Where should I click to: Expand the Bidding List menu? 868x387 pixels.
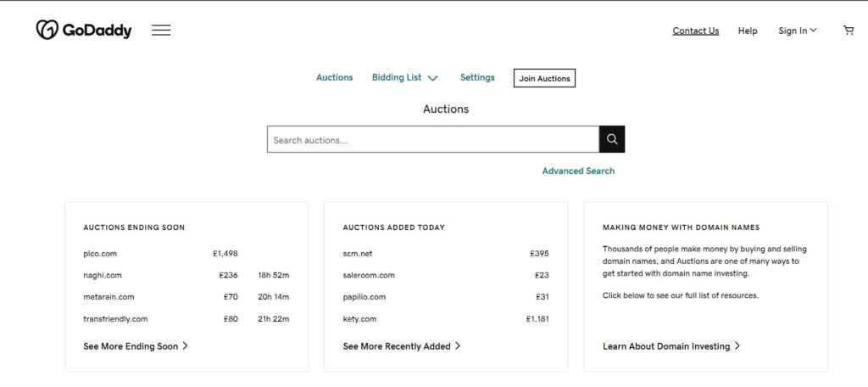click(404, 77)
